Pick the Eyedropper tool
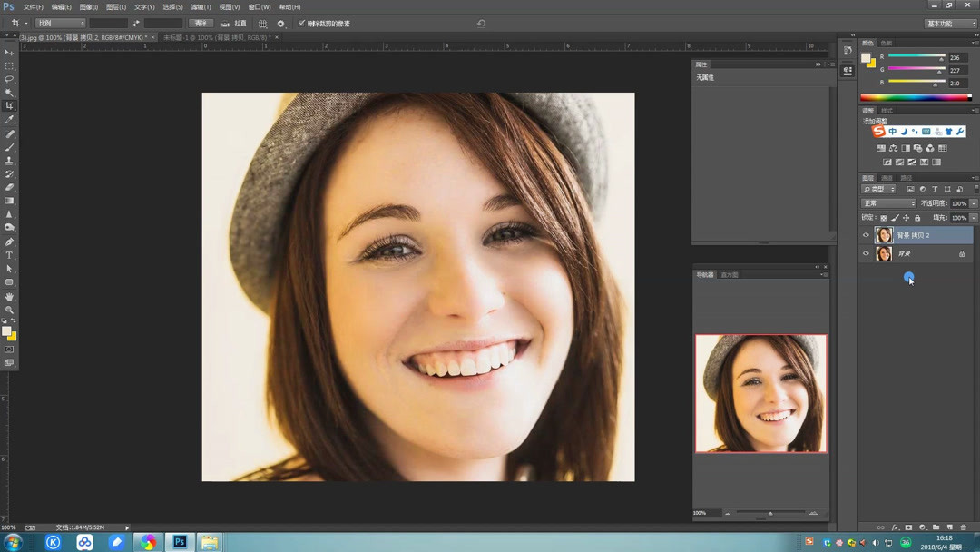Screen dimensions: 980x552 pos(9,120)
